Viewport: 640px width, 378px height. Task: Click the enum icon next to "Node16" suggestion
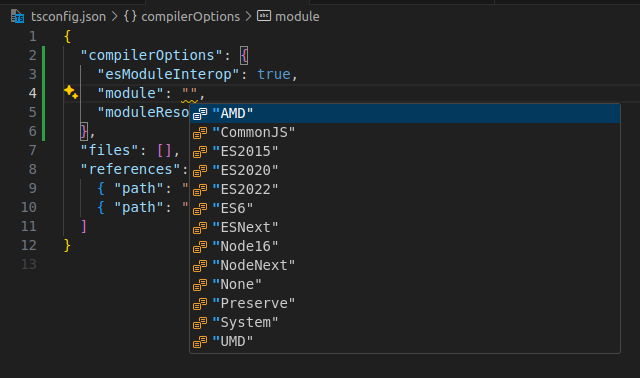coord(200,247)
